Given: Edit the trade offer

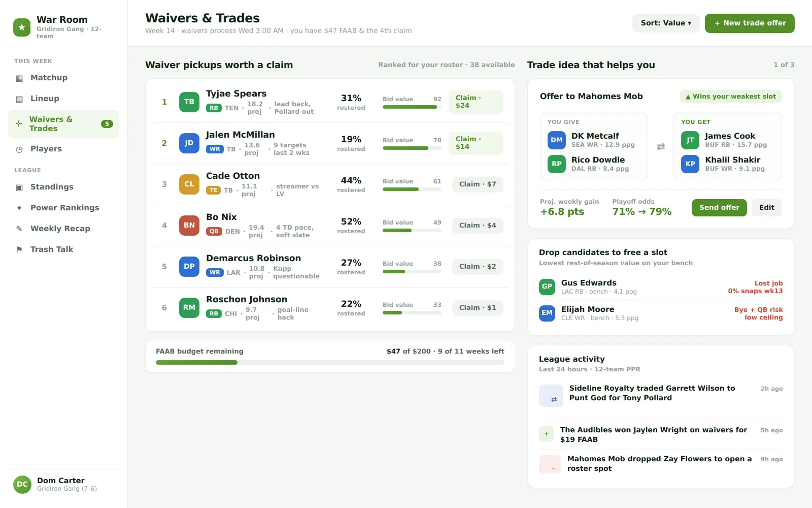Looking at the screenshot, I should point(766,207).
